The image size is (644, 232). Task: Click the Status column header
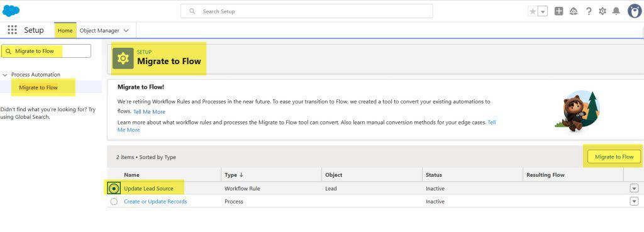click(472, 175)
